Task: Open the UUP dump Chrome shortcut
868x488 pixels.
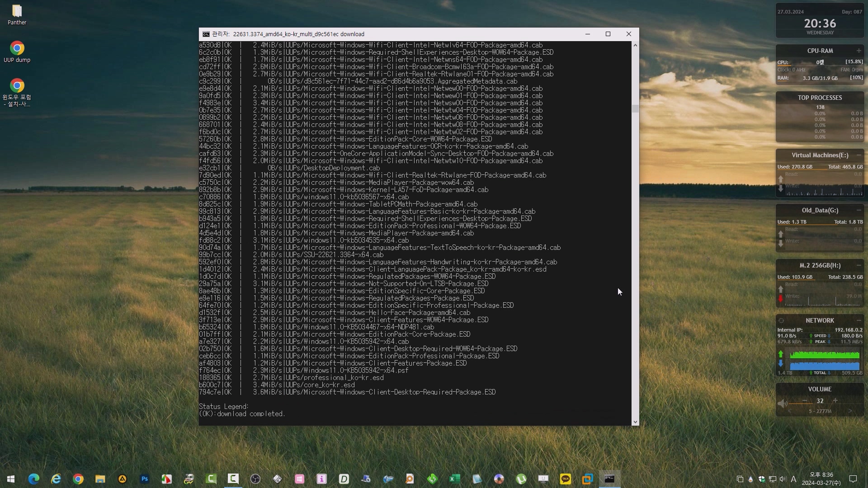Action: [x=17, y=52]
